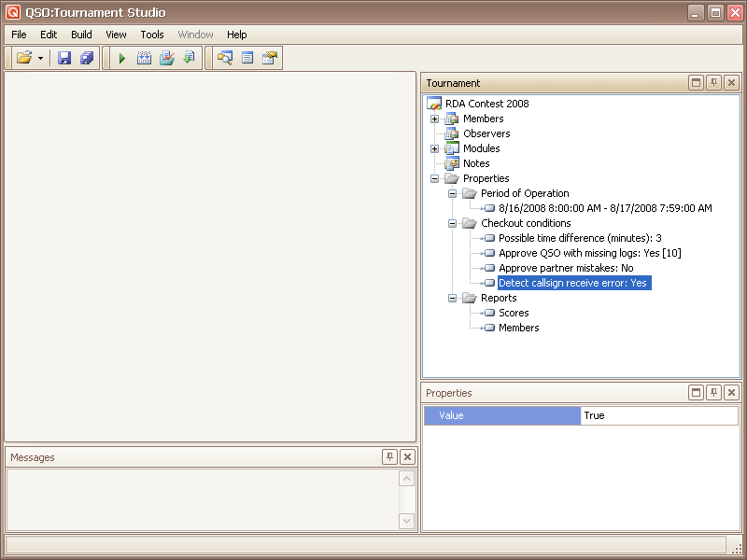The image size is (747, 560).
Task: Open the Build menu
Action: click(x=81, y=35)
